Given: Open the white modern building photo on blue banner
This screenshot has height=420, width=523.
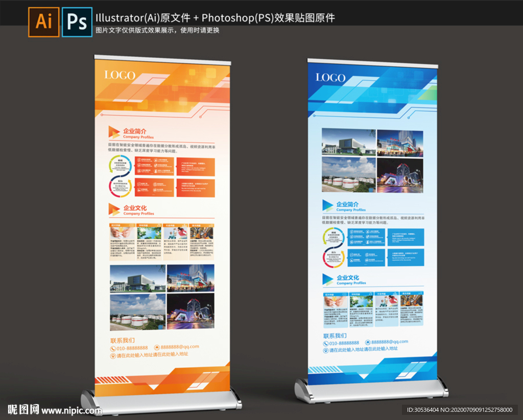Looking at the screenshot, I should [x=348, y=142].
